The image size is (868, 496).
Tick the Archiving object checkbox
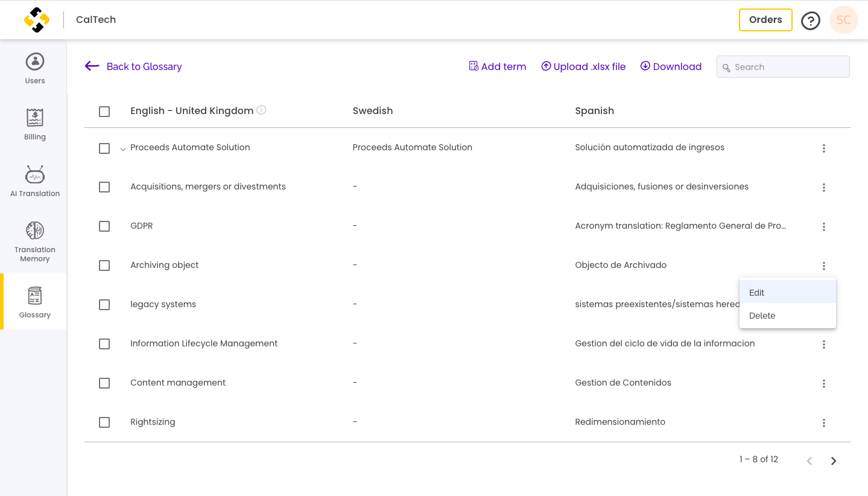tap(104, 265)
